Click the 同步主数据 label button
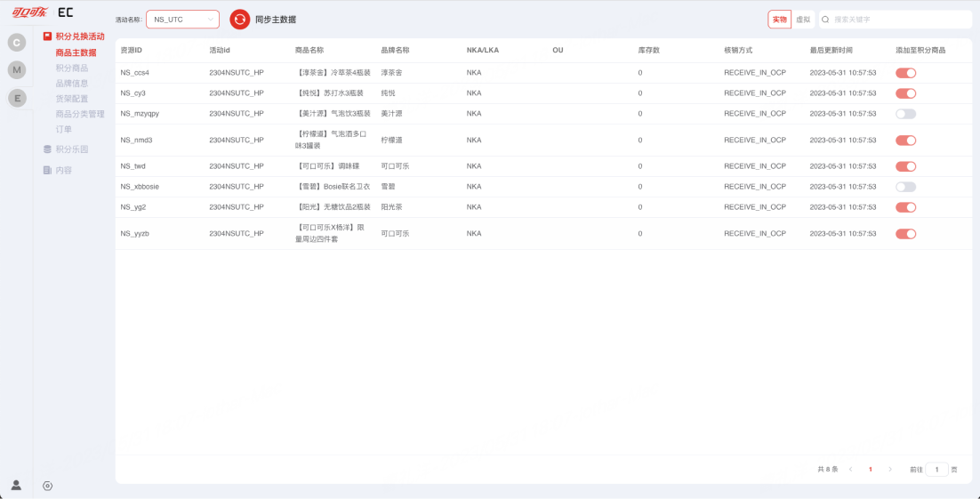980x499 pixels. coord(276,20)
